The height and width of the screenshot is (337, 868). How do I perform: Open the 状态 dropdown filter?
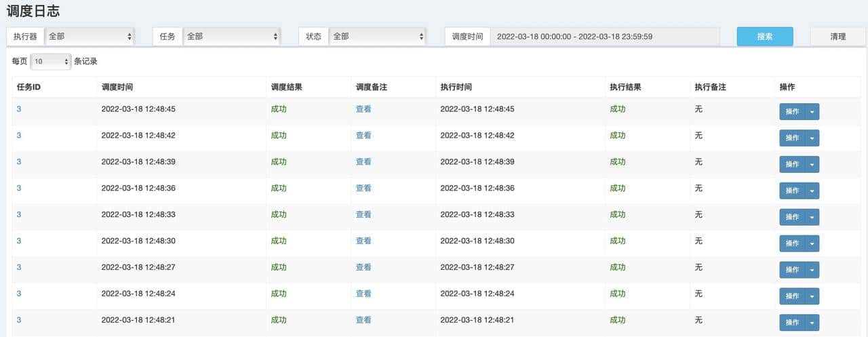point(377,37)
